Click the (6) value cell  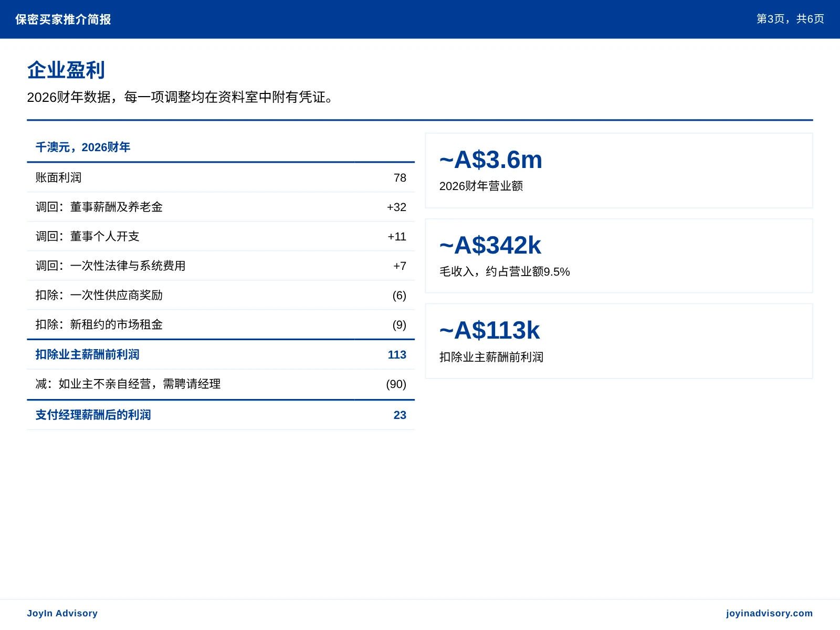click(399, 296)
